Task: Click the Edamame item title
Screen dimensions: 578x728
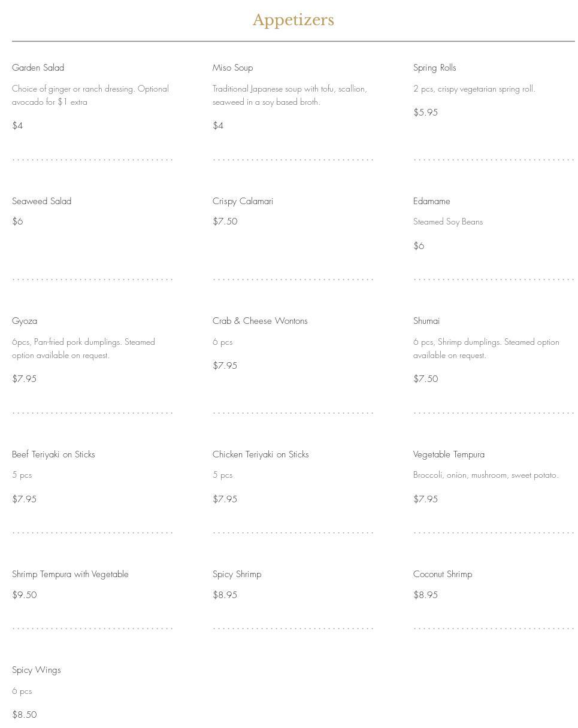Action: pyautogui.click(x=431, y=201)
